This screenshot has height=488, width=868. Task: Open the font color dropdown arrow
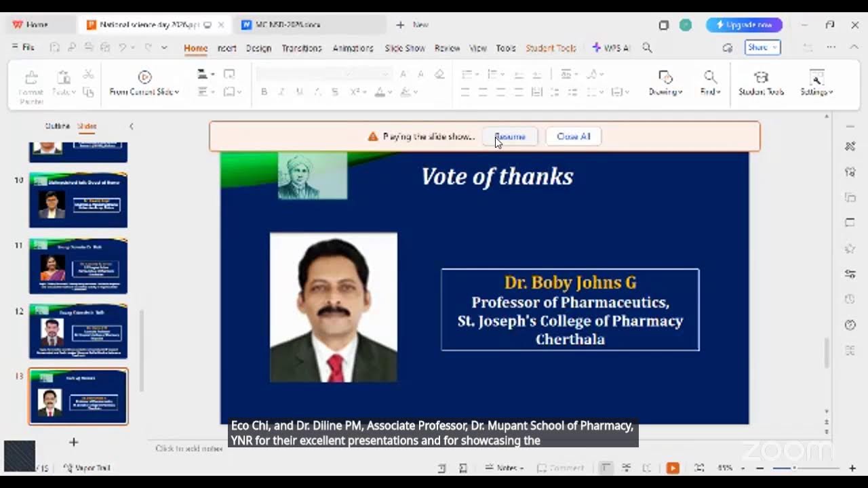click(x=390, y=92)
